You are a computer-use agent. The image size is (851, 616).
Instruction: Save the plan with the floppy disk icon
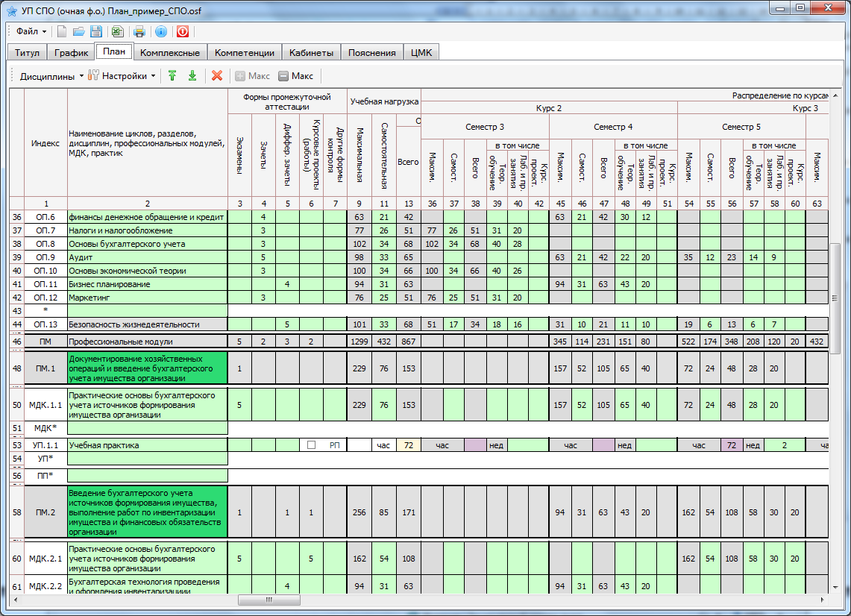tap(96, 31)
